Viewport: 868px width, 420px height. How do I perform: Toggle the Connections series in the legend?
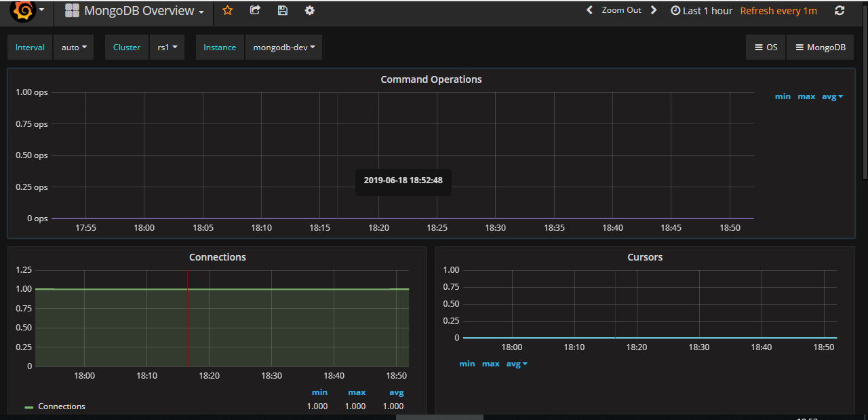coord(62,406)
